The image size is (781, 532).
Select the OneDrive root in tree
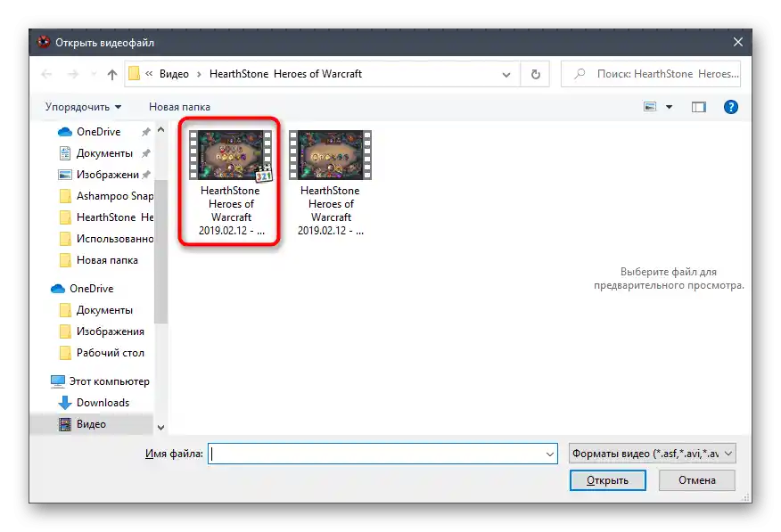91,289
